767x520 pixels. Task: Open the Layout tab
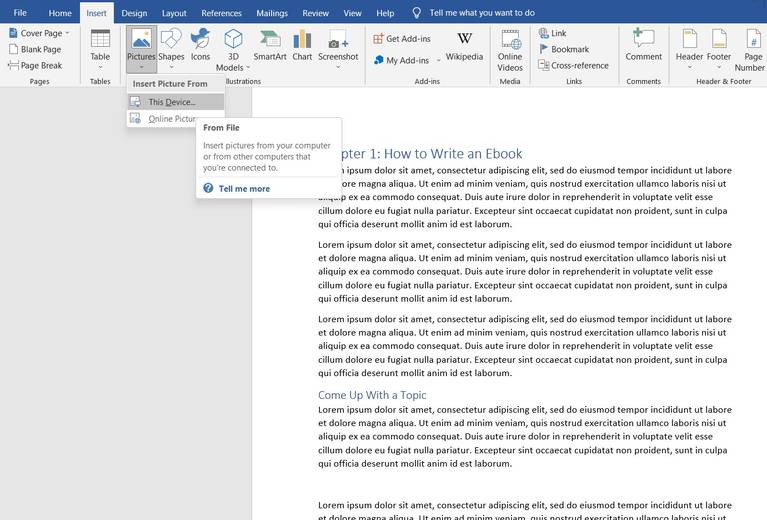click(x=174, y=13)
